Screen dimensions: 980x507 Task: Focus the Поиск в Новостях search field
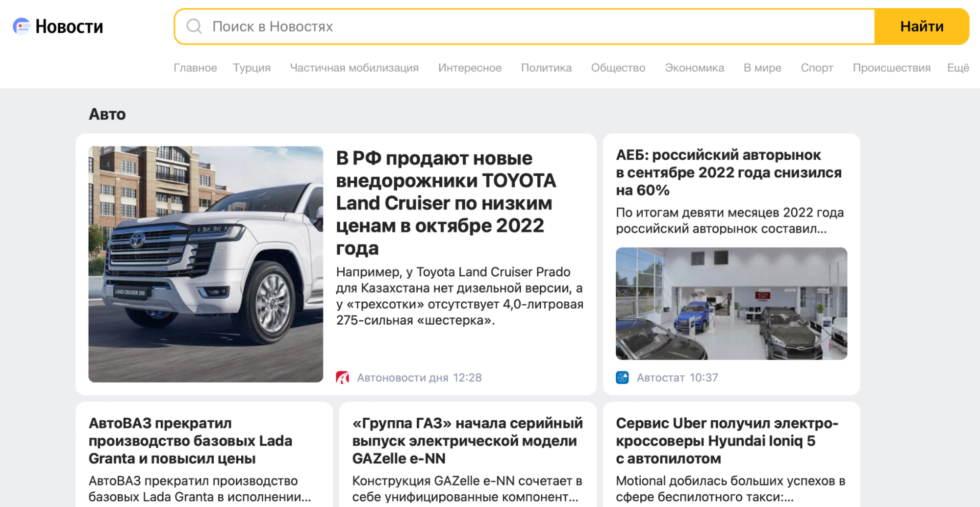click(525, 26)
